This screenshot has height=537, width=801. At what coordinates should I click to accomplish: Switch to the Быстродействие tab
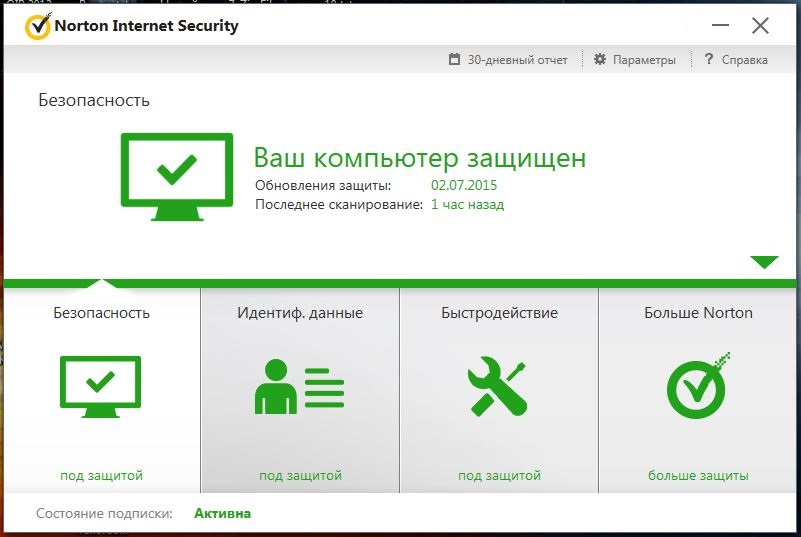coord(499,313)
